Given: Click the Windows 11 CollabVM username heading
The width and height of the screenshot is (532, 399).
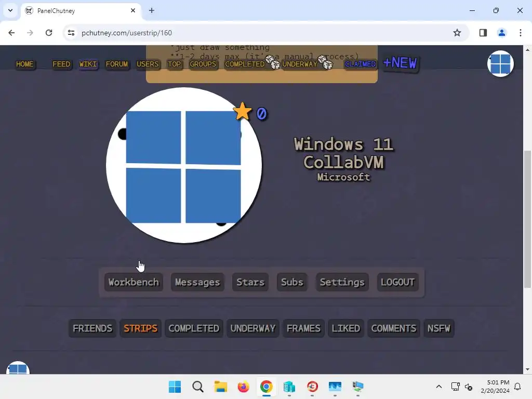Looking at the screenshot, I should coord(343,153).
